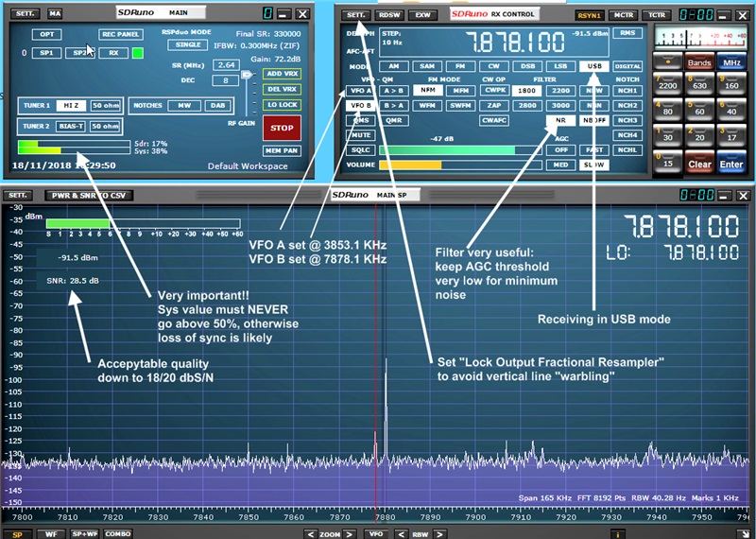The image size is (756, 539).
Task: Set AGC to MED
Action: pyautogui.click(x=560, y=165)
